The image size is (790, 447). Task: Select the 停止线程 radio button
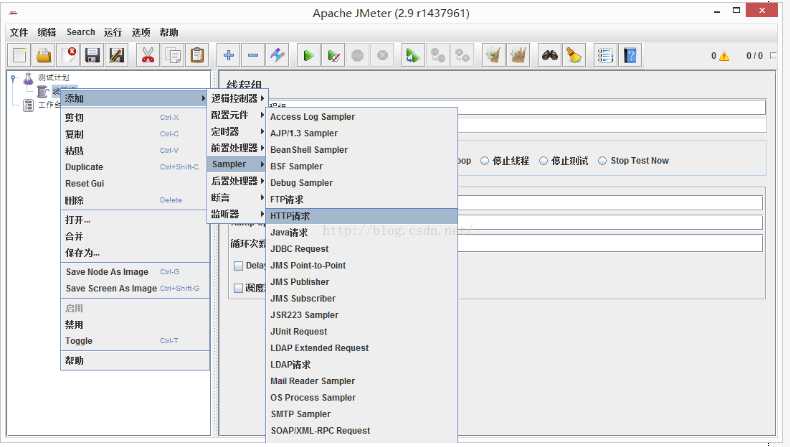[484, 161]
